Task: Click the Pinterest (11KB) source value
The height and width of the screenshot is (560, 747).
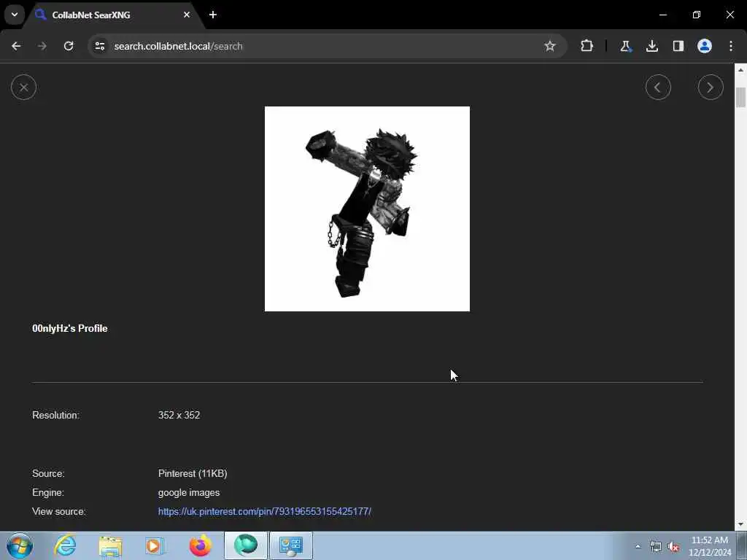Action: [193, 474]
